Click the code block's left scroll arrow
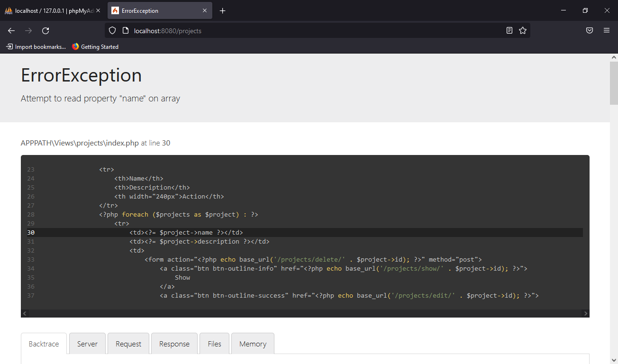The width and height of the screenshot is (618, 364). pos(25,313)
